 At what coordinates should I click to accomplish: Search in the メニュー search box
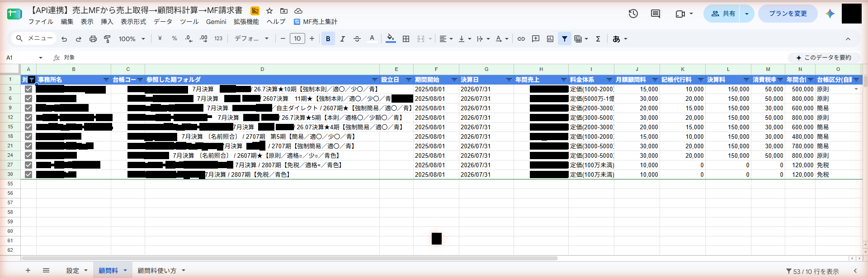coord(35,39)
